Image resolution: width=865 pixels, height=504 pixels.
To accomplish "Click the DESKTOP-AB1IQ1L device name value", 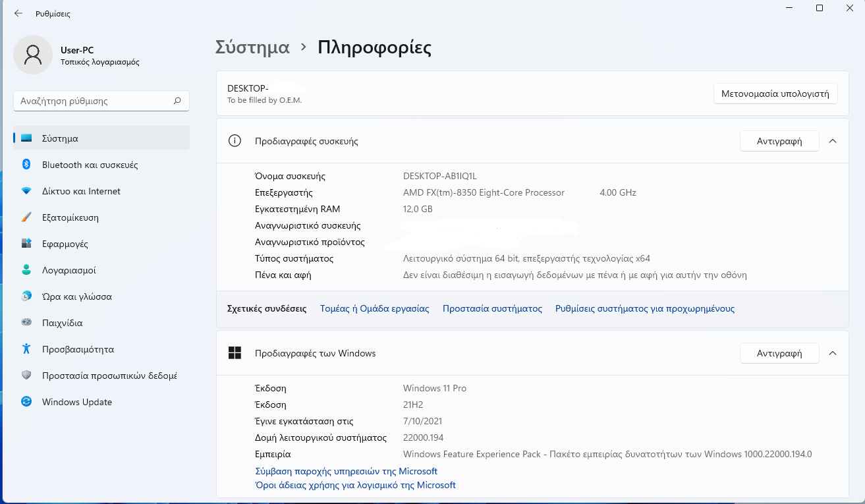I will coord(439,176).
